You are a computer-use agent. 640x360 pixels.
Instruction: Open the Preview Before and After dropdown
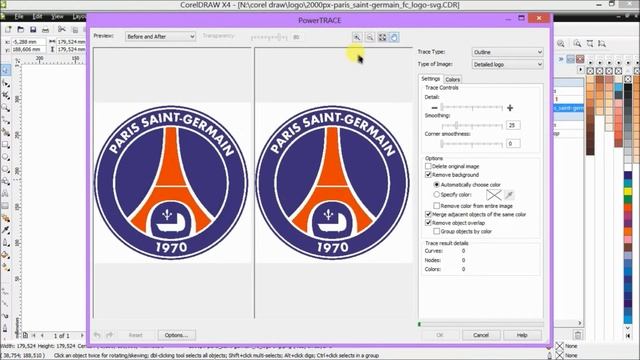pos(160,36)
